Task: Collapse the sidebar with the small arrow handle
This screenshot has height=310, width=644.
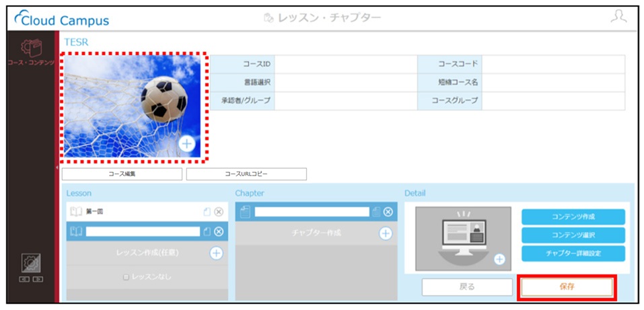Action: point(57,167)
